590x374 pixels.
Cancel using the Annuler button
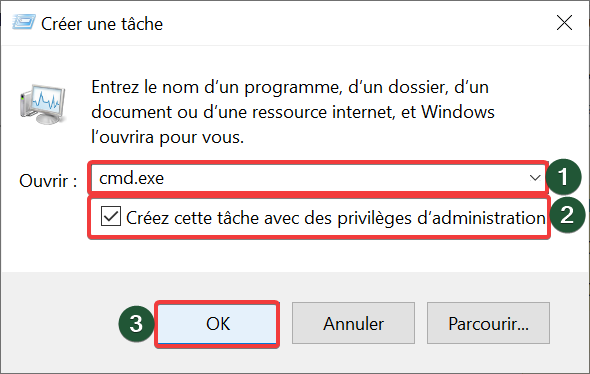353,323
